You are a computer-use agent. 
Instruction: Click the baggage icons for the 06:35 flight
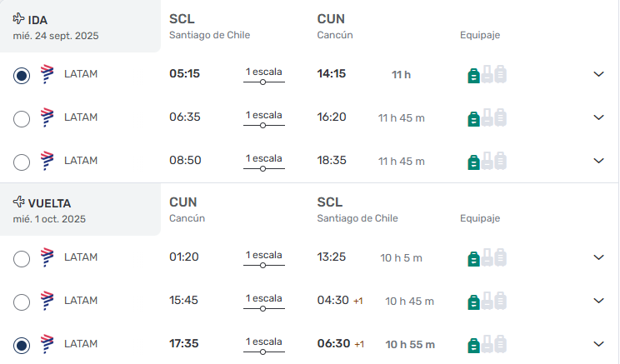[487, 117]
